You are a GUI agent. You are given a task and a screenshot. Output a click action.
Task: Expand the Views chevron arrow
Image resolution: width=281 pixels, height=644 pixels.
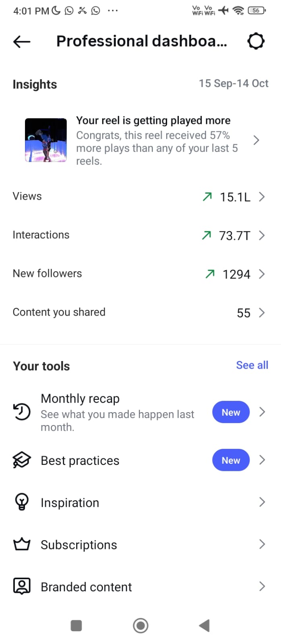pos(262,196)
